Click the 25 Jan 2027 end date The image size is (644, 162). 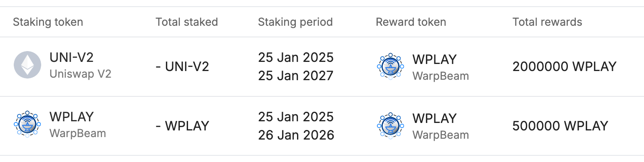point(296,76)
